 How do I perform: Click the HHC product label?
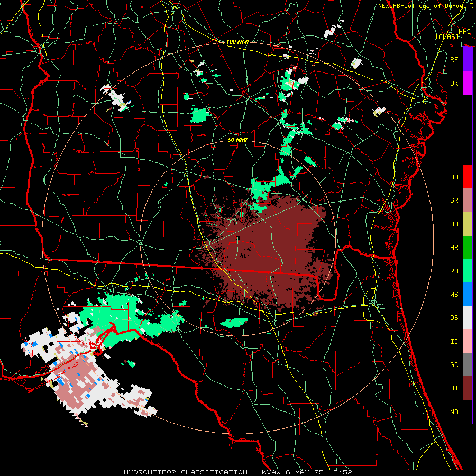coord(464,32)
